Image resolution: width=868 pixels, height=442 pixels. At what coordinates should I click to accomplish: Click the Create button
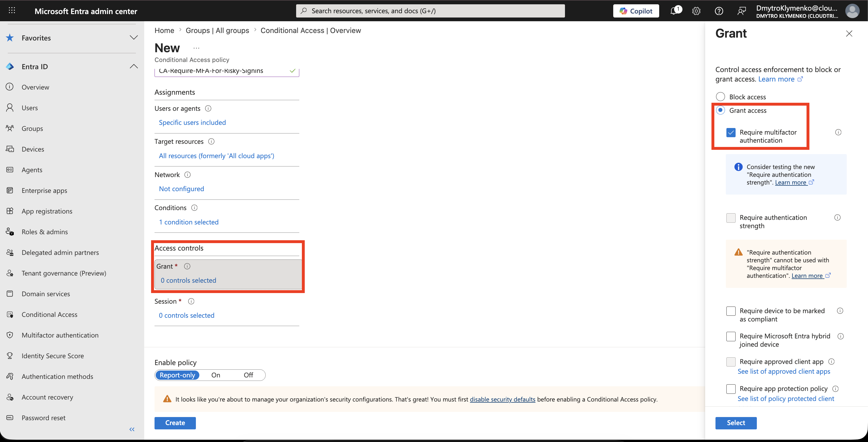coord(175,423)
